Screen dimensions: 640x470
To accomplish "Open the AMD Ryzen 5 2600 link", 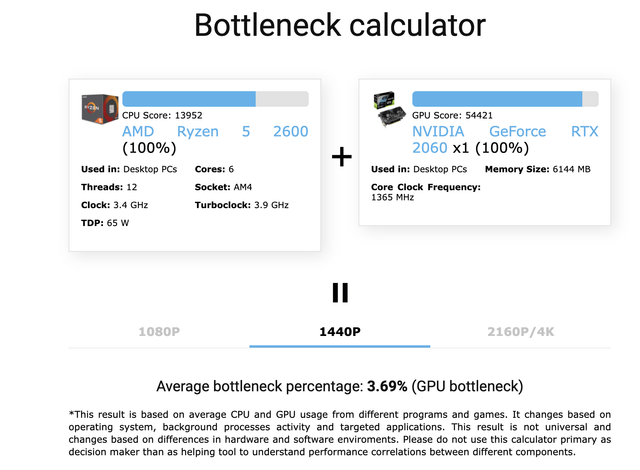I will (x=215, y=131).
